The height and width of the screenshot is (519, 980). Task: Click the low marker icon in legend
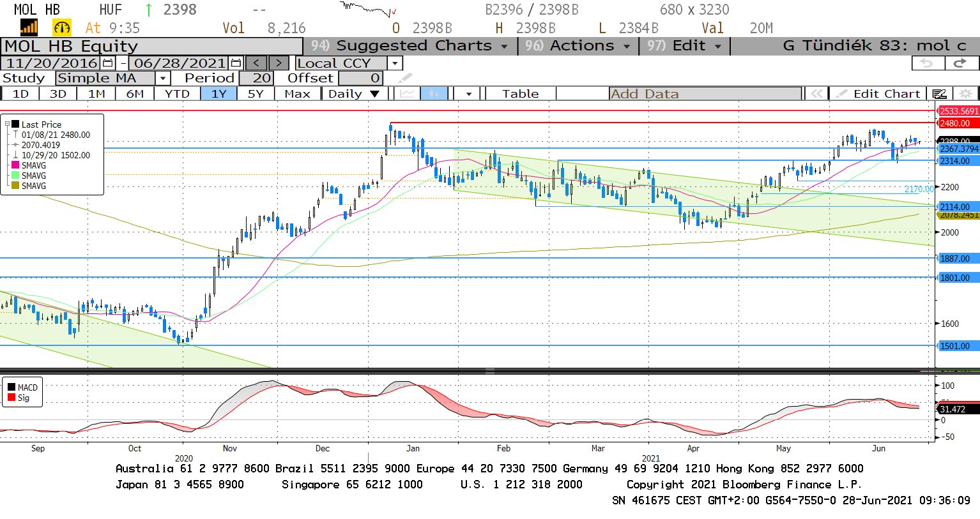click(16, 155)
